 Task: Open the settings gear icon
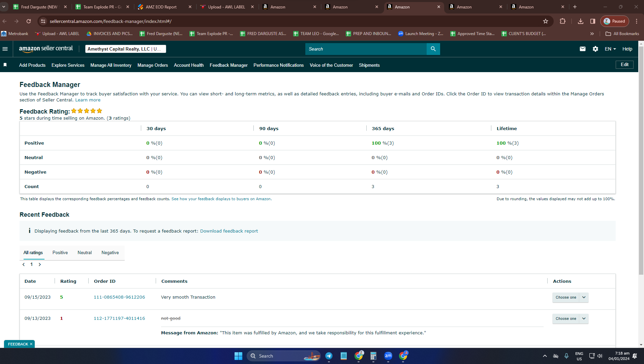[595, 49]
